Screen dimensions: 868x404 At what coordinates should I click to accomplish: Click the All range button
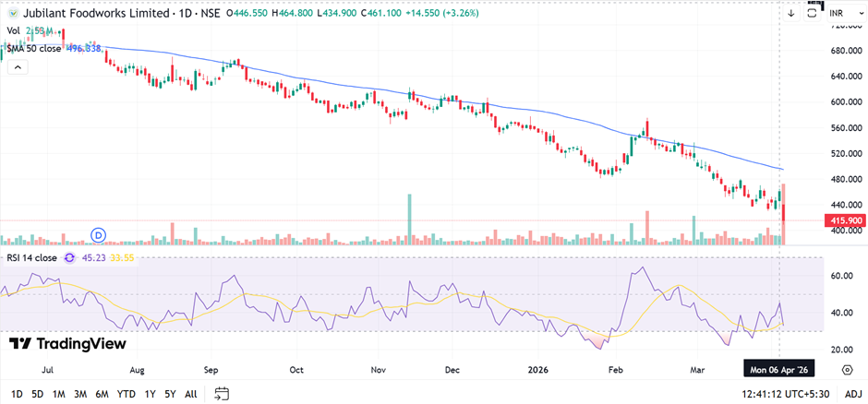[191, 394]
